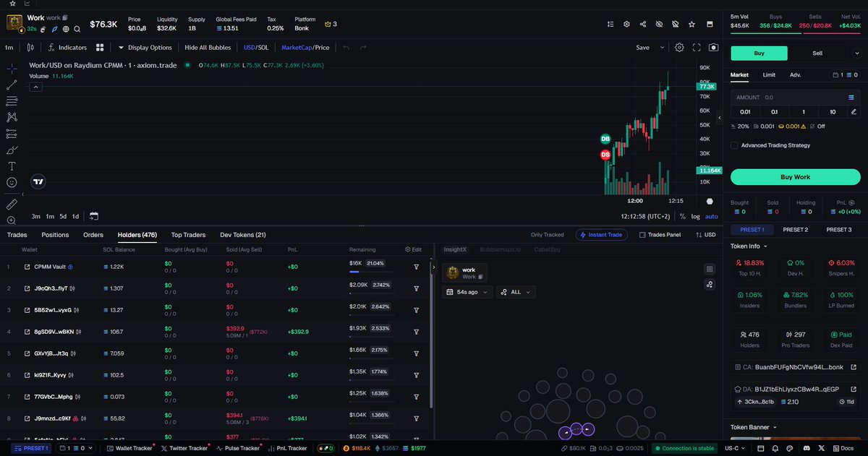Screen dimensions: 868x456
Task: Add token to favorites with star icon
Action: [692, 24]
